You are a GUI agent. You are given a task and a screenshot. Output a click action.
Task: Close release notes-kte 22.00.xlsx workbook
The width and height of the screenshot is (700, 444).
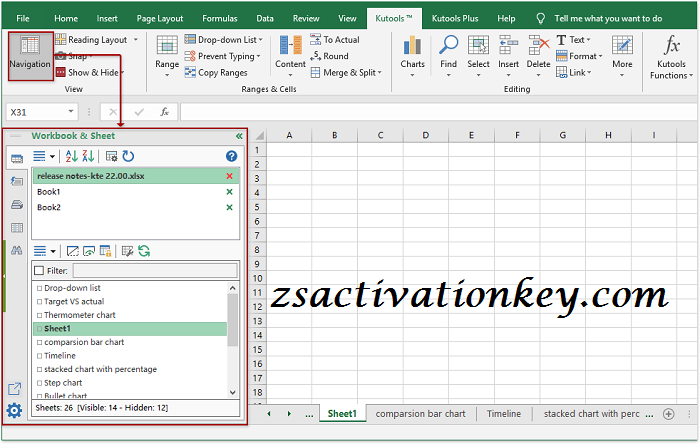229,176
